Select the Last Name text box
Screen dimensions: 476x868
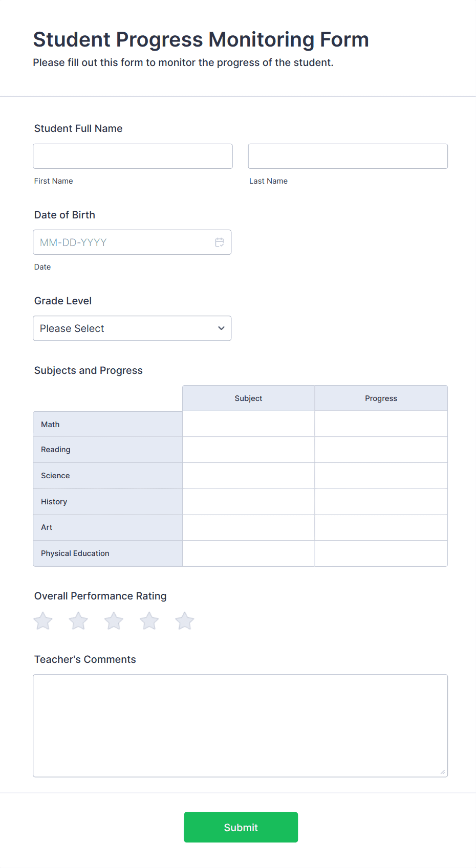click(348, 156)
